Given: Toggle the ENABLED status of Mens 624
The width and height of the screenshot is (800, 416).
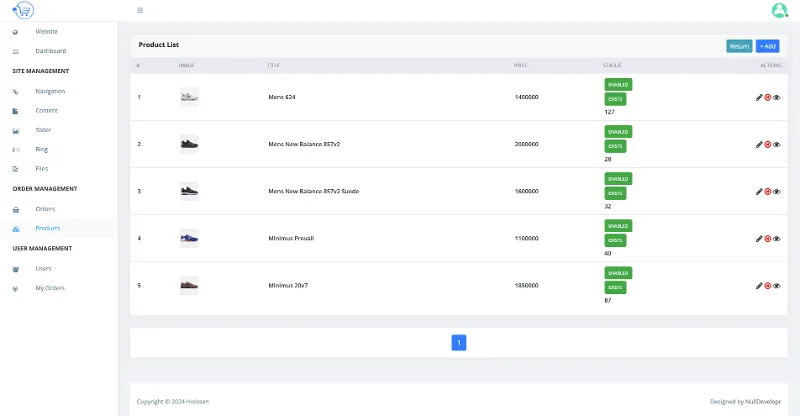Looking at the screenshot, I should (x=617, y=84).
